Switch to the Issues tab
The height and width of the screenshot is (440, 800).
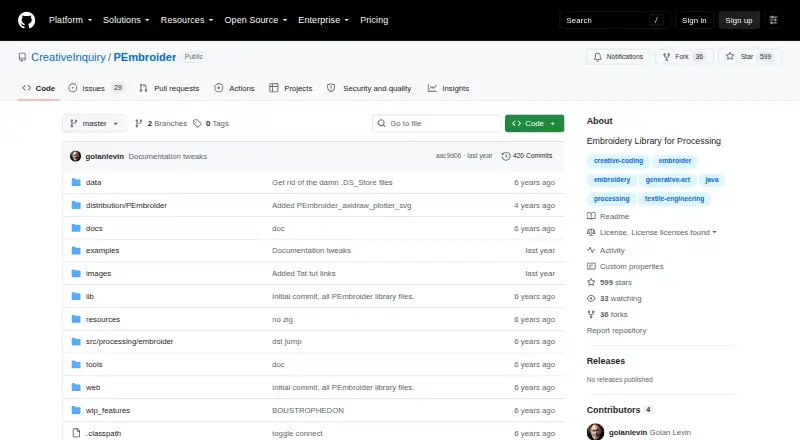tap(96, 88)
